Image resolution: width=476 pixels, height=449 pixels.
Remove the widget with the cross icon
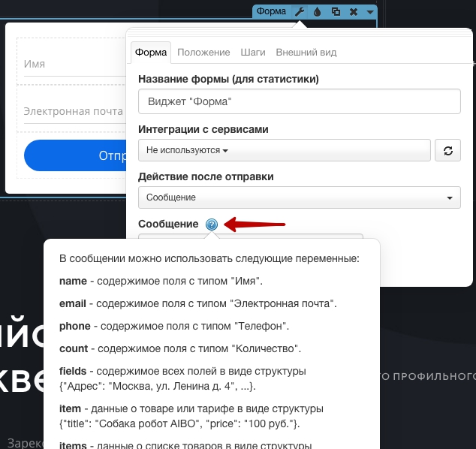[354, 12]
